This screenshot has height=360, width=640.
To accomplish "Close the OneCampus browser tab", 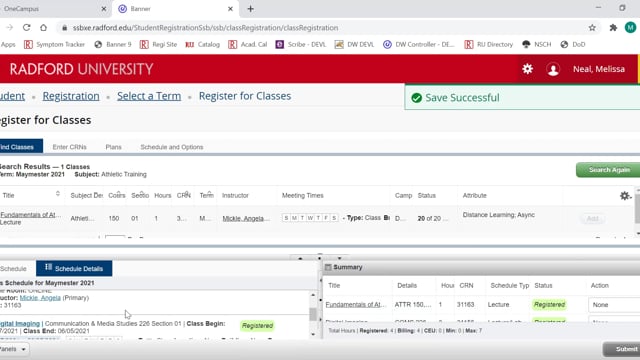I will [104, 9].
